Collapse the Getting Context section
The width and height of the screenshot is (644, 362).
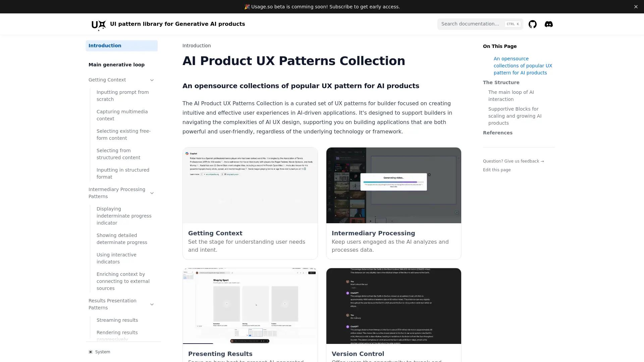click(x=152, y=80)
